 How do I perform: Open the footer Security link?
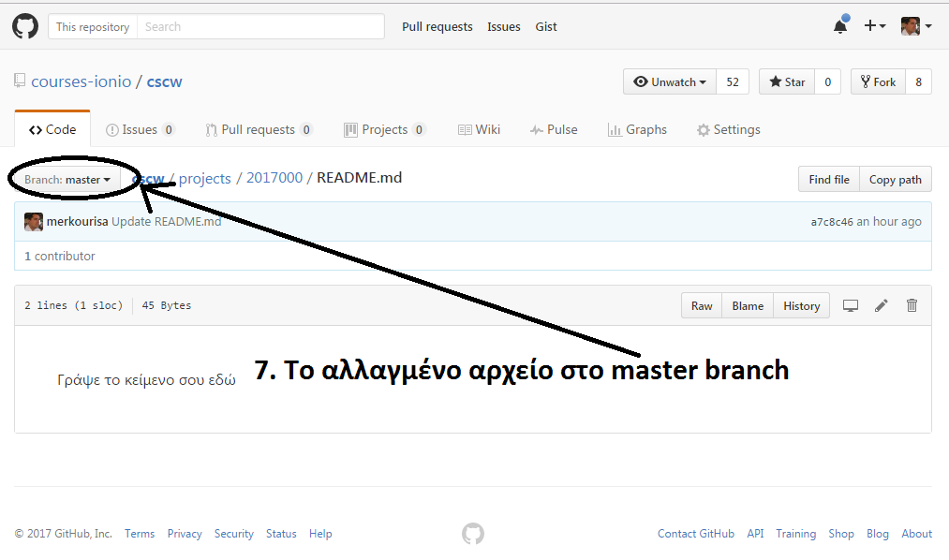tap(233, 534)
